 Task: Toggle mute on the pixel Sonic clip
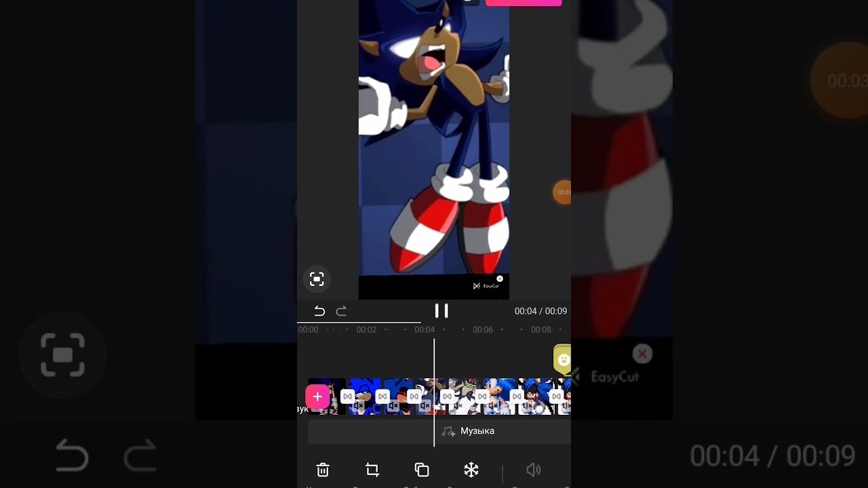point(493,406)
